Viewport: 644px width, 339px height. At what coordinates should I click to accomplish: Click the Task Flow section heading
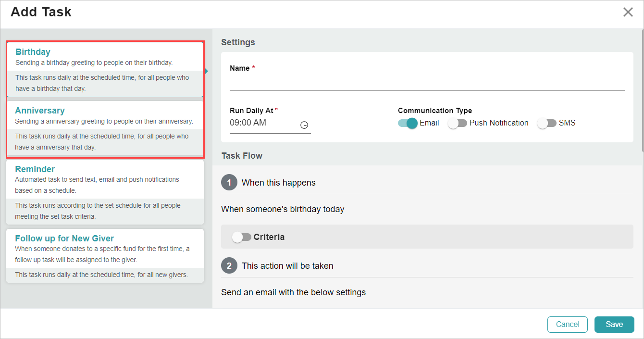tap(242, 156)
